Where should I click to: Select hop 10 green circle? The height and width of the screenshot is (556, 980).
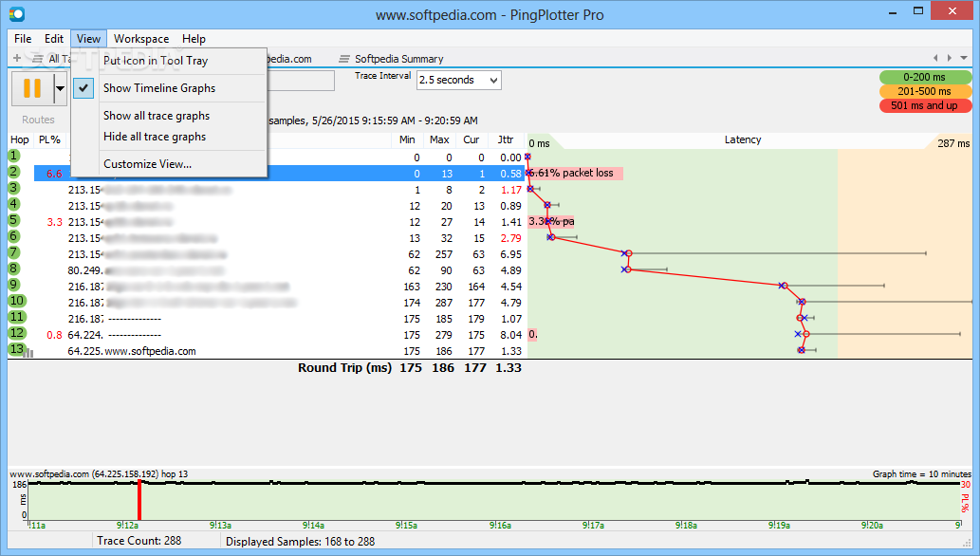click(x=17, y=301)
